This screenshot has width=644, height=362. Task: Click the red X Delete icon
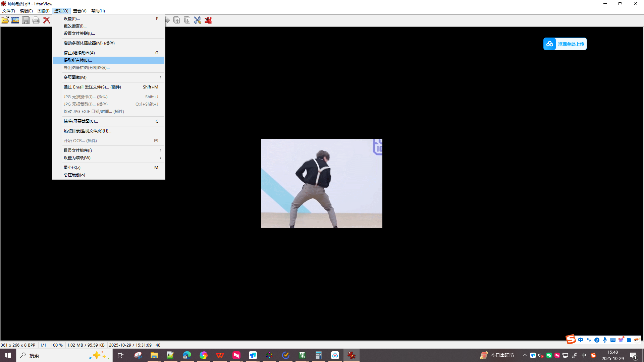pyautogui.click(x=47, y=20)
